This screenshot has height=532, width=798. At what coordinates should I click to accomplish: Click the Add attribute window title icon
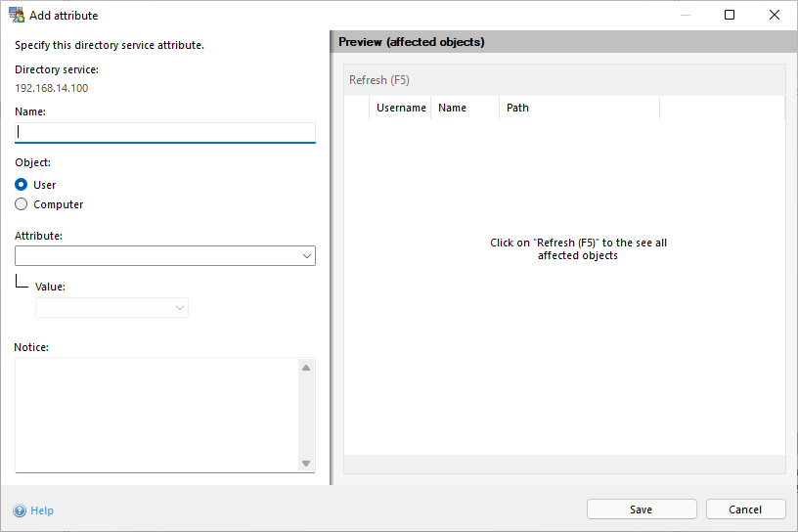[x=17, y=16]
